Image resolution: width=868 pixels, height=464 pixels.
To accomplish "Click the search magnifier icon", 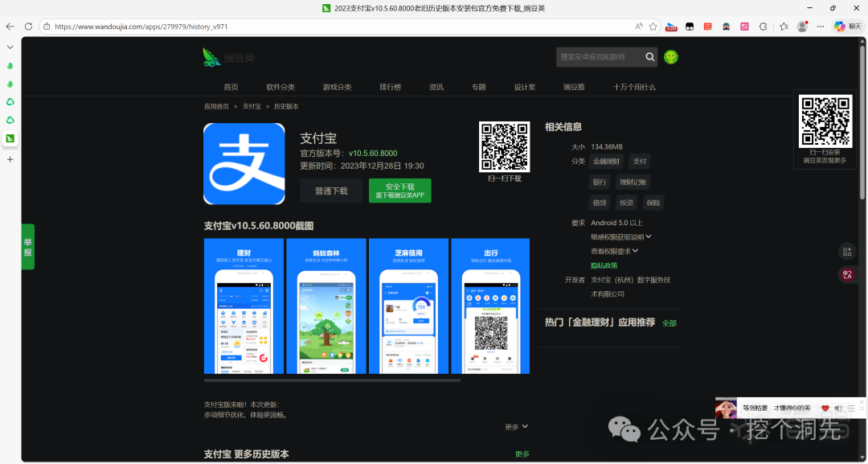I will pyautogui.click(x=650, y=57).
